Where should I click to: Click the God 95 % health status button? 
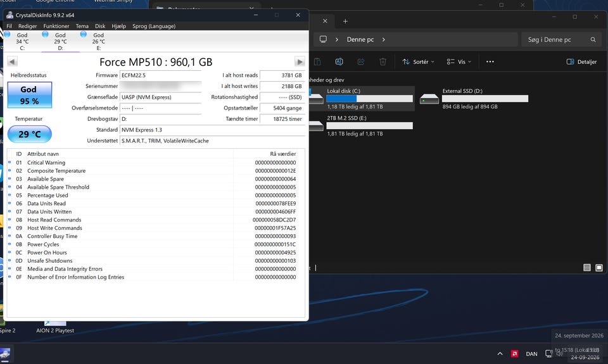30,95
